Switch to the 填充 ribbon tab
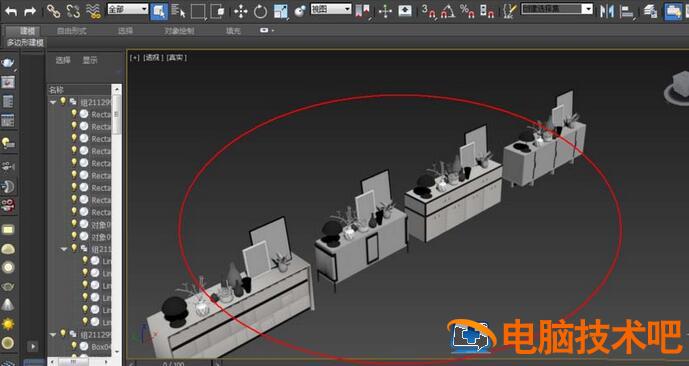Viewport: 689px width, 366px height. coord(233,31)
